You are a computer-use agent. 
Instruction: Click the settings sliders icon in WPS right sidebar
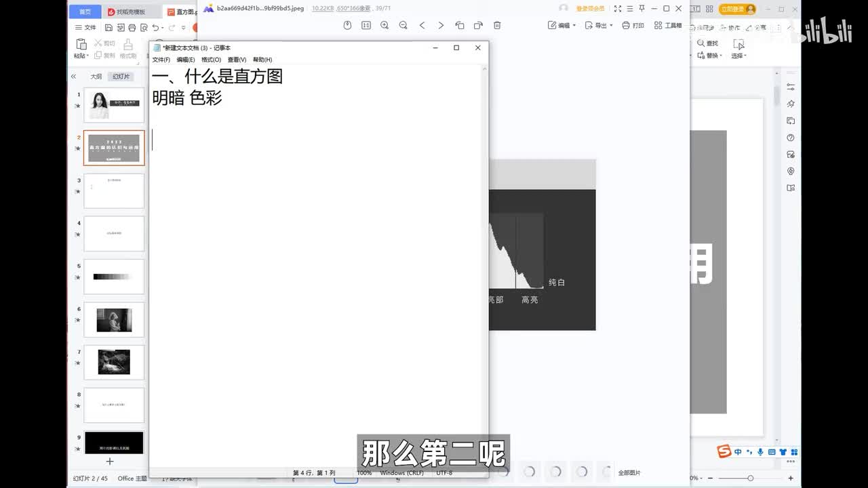point(791,87)
